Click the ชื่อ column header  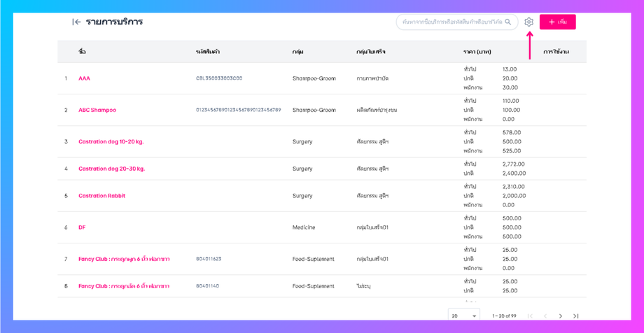pos(82,52)
